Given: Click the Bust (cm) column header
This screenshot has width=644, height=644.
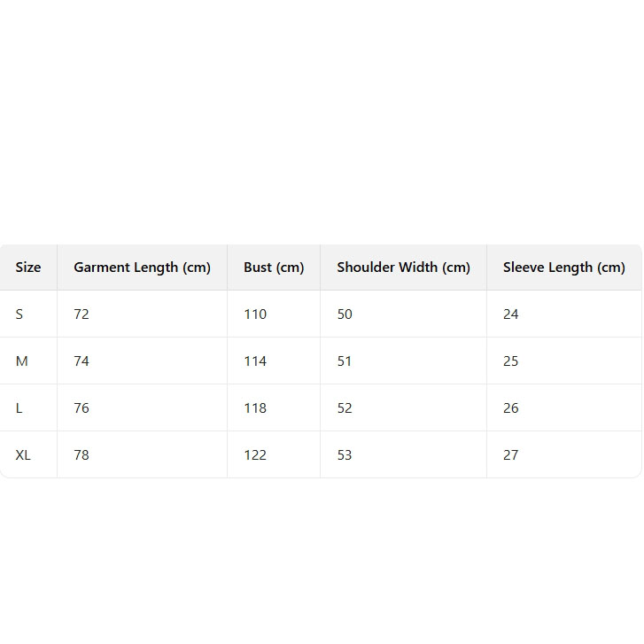Looking at the screenshot, I should (x=274, y=268).
